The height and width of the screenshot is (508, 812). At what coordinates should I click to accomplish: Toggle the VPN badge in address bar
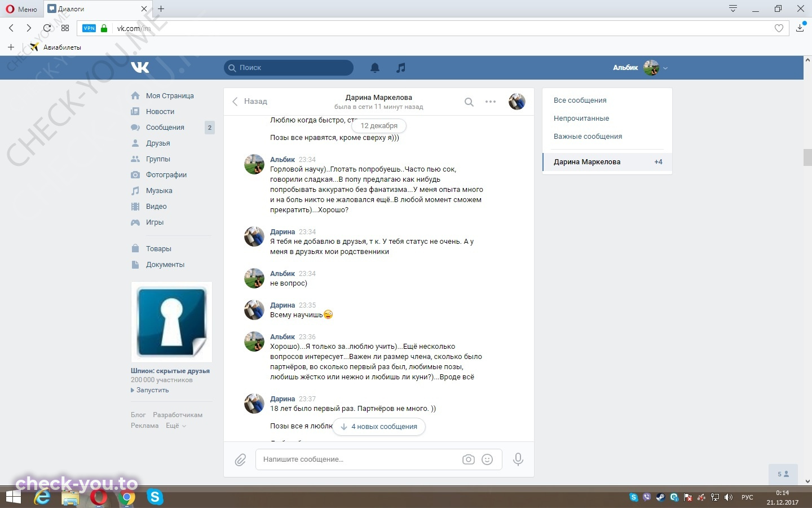click(x=89, y=28)
